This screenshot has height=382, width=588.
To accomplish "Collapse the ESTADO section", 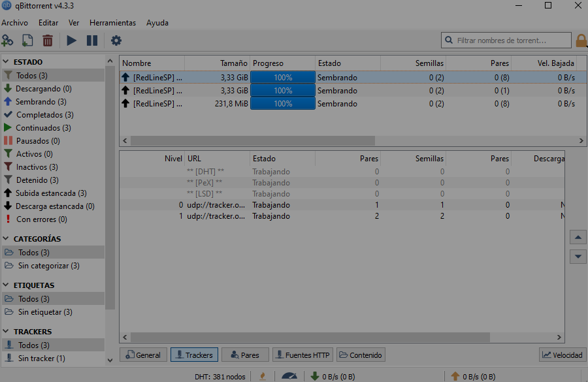I will (x=6, y=61).
